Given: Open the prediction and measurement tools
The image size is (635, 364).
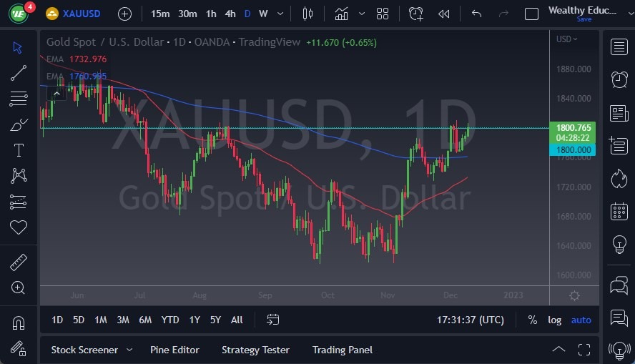Looking at the screenshot, I should (x=18, y=202).
